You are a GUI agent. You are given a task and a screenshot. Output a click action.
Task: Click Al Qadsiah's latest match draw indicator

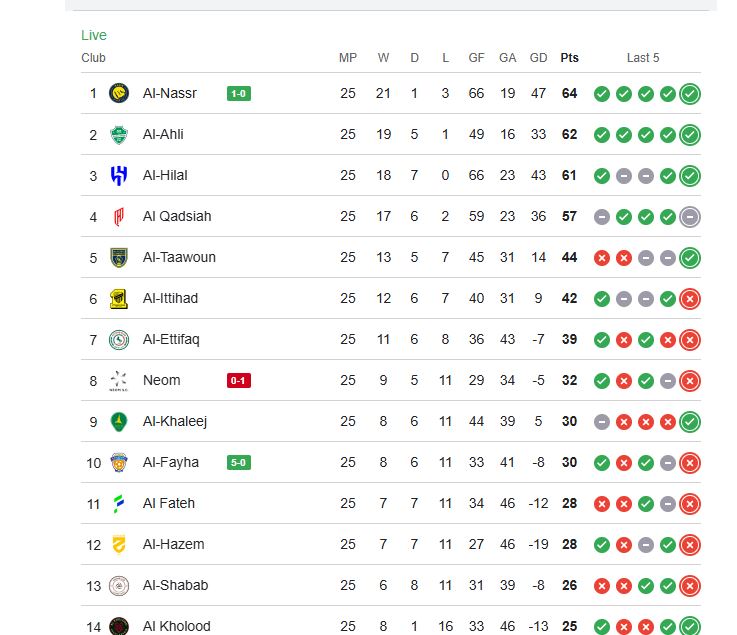coord(690,217)
